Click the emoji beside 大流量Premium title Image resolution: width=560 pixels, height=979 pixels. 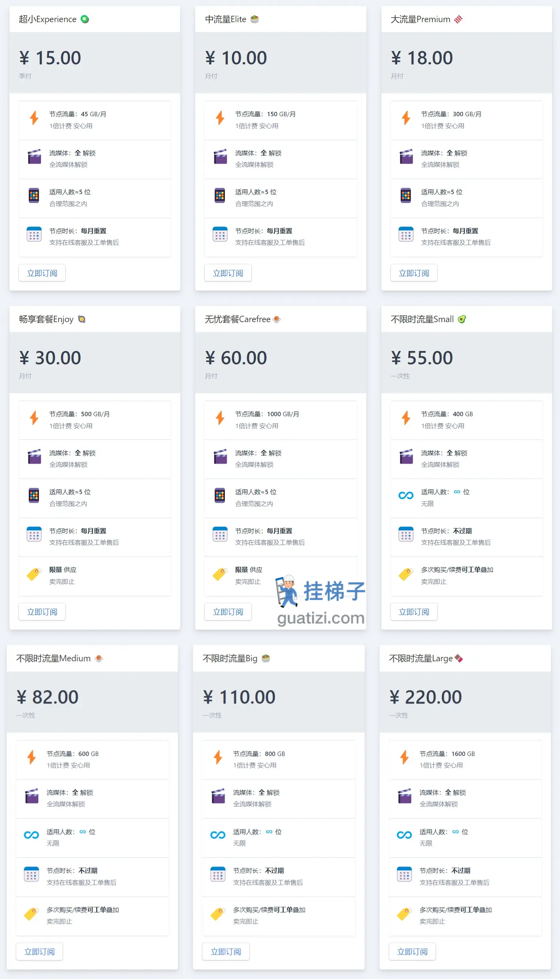pyautogui.click(x=458, y=19)
